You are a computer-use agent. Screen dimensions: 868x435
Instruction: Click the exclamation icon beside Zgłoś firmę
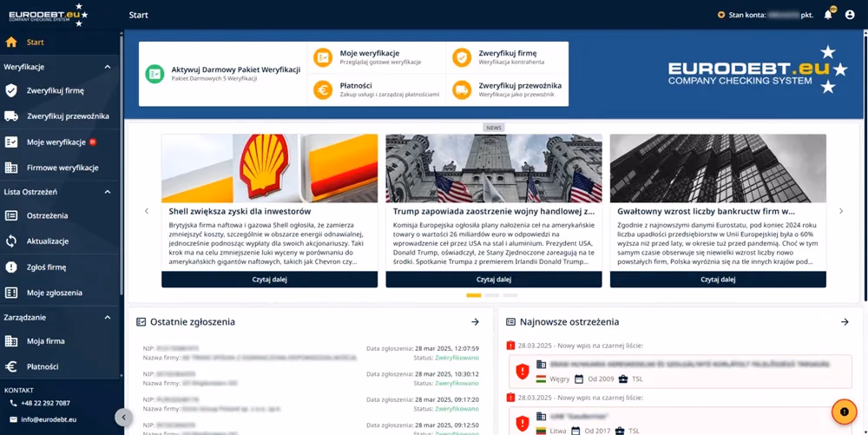(x=11, y=267)
